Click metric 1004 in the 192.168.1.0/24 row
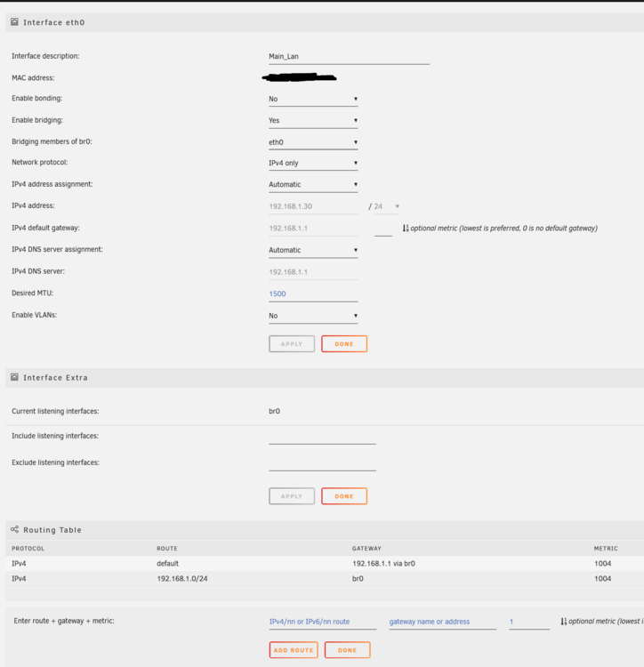 point(603,579)
